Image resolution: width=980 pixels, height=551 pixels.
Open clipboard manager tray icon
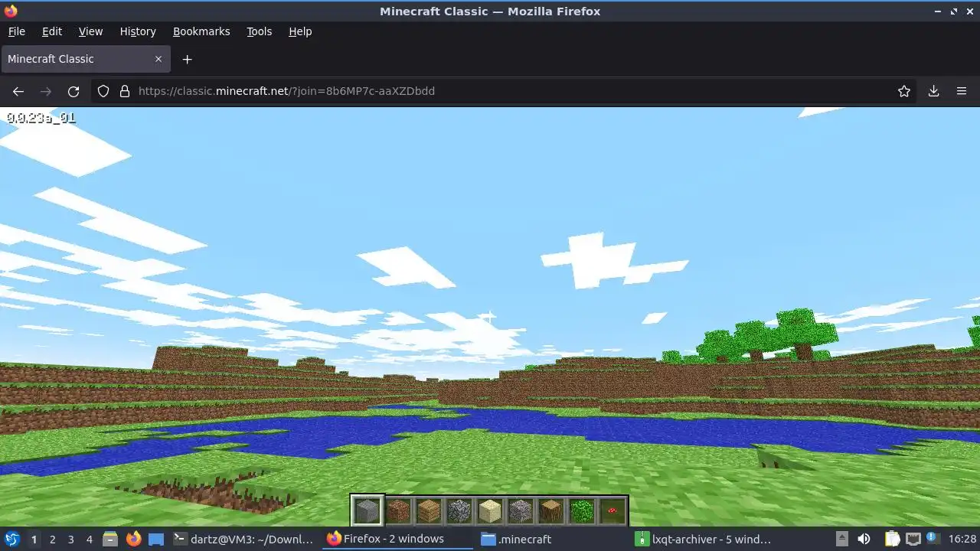coord(892,539)
